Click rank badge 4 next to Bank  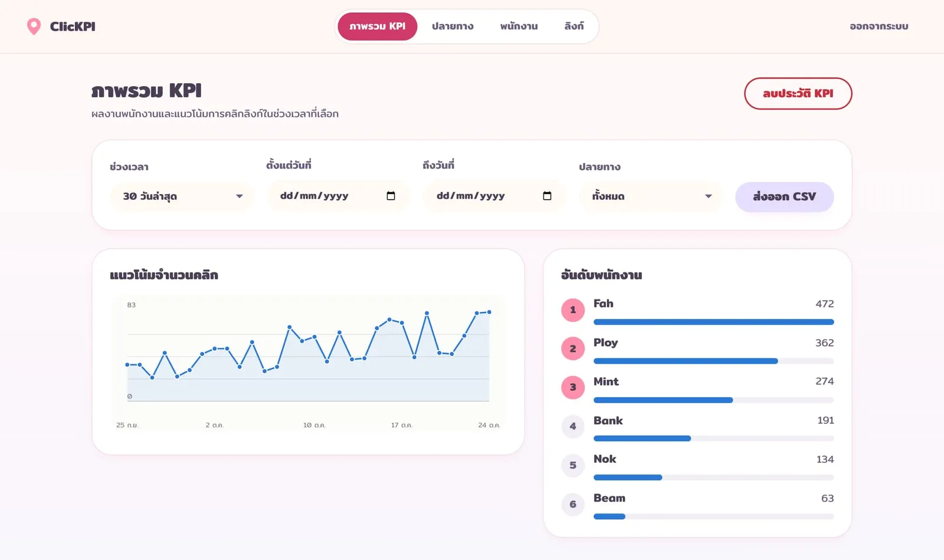click(x=573, y=426)
